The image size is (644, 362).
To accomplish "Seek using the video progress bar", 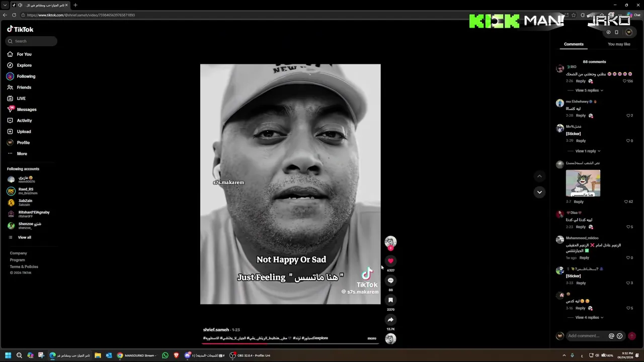I will pos(291,343).
